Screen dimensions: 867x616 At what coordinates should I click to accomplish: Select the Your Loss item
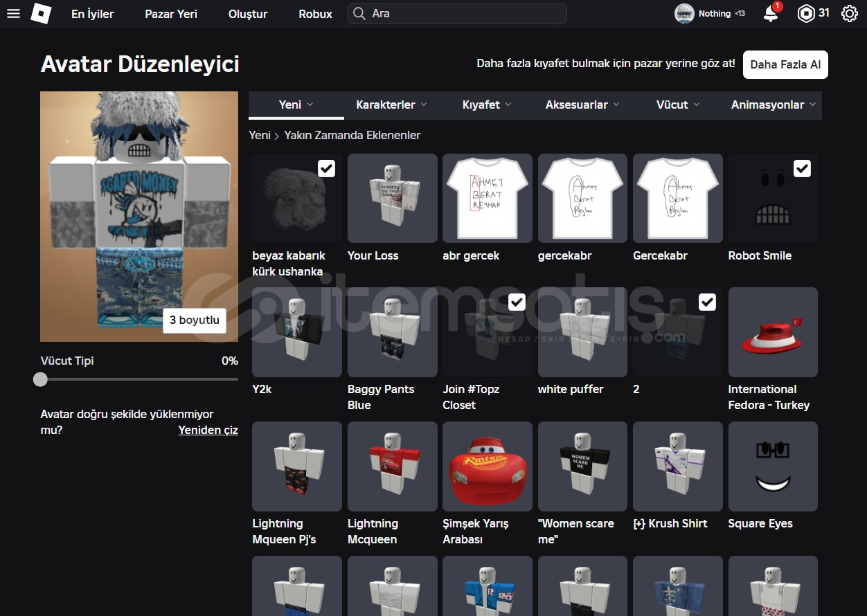pos(393,198)
